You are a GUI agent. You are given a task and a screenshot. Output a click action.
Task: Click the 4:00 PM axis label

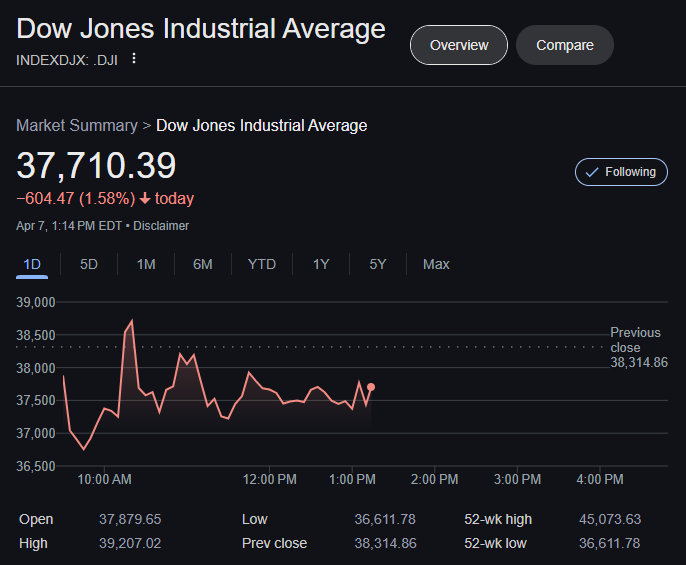pos(600,479)
